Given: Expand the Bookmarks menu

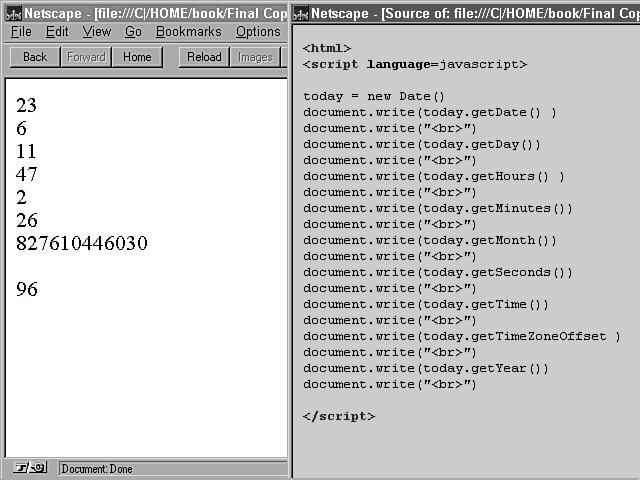Looking at the screenshot, I should (x=188, y=32).
